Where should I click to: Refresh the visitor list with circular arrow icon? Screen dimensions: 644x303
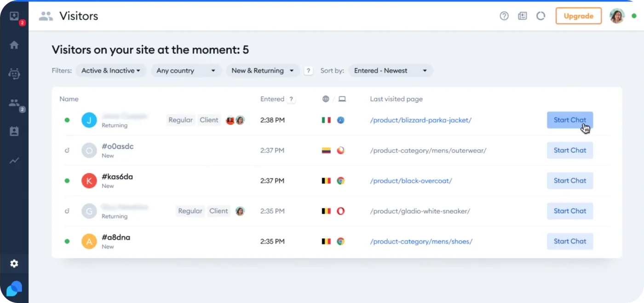(540, 16)
